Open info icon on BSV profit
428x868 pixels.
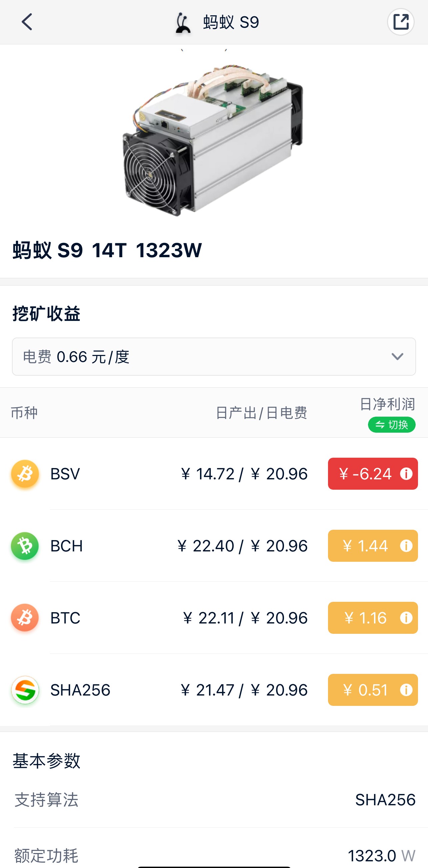coord(406,474)
